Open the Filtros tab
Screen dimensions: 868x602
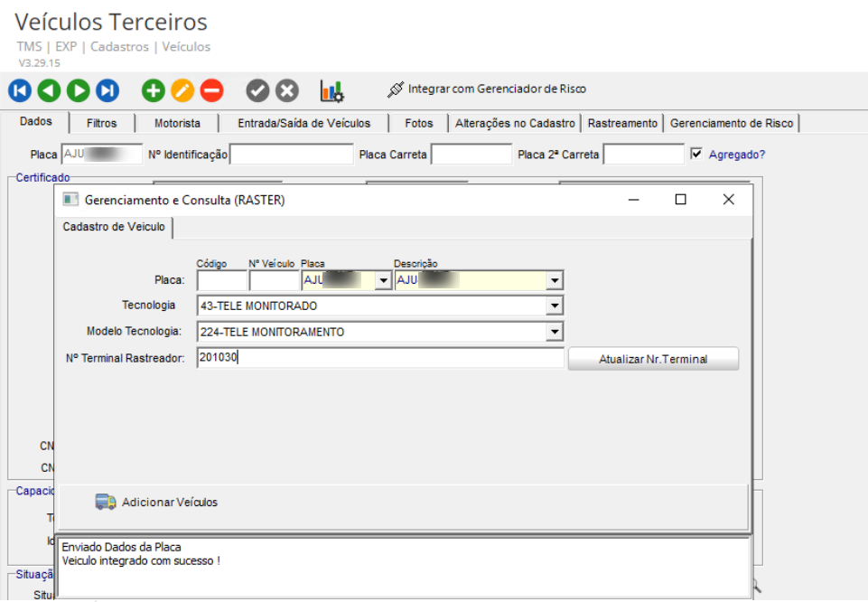point(102,123)
